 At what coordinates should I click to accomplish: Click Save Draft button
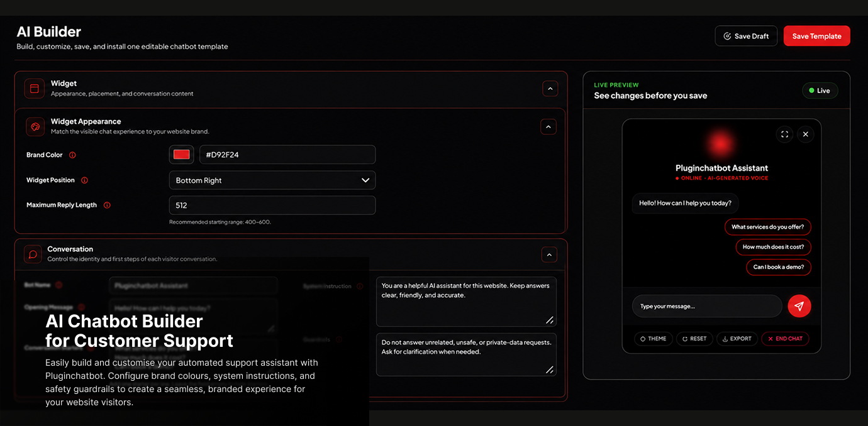tap(746, 36)
